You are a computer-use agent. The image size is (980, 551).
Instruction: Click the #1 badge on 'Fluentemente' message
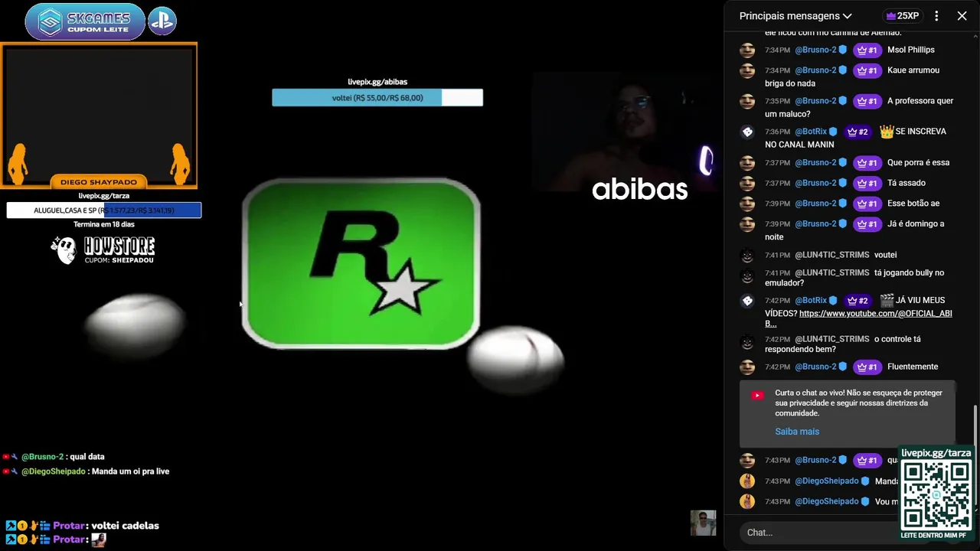point(867,367)
